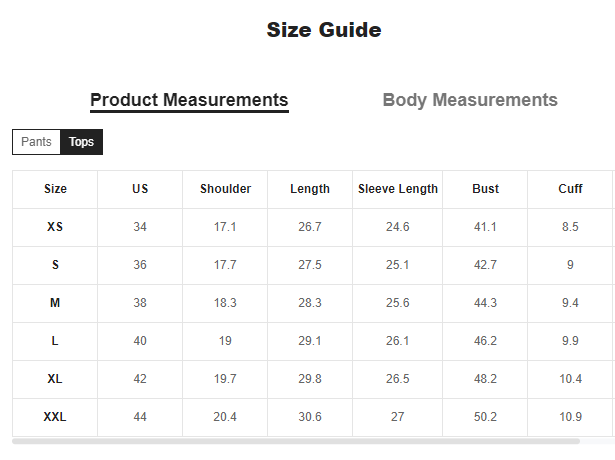Switch to the Product Measurements tab
Screen dimensions: 615x460
[x=189, y=100]
